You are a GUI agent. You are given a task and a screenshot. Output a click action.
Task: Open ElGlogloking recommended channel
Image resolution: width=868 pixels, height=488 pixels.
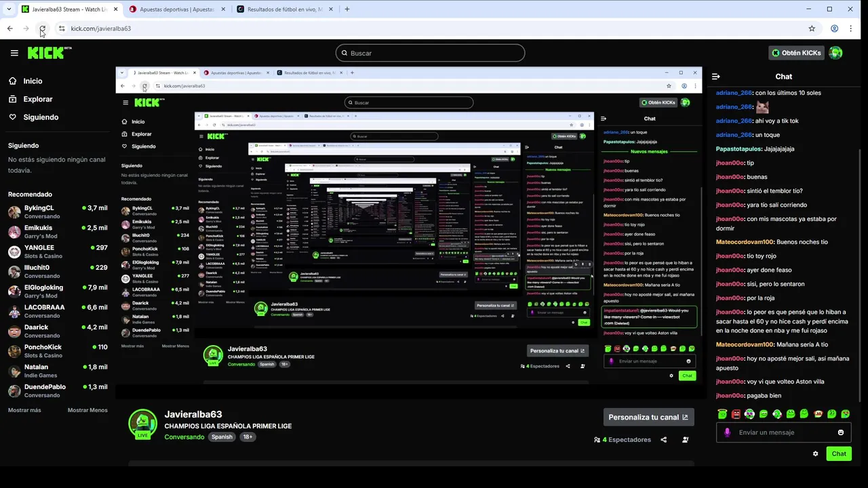pyautogui.click(x=58, y=291)
